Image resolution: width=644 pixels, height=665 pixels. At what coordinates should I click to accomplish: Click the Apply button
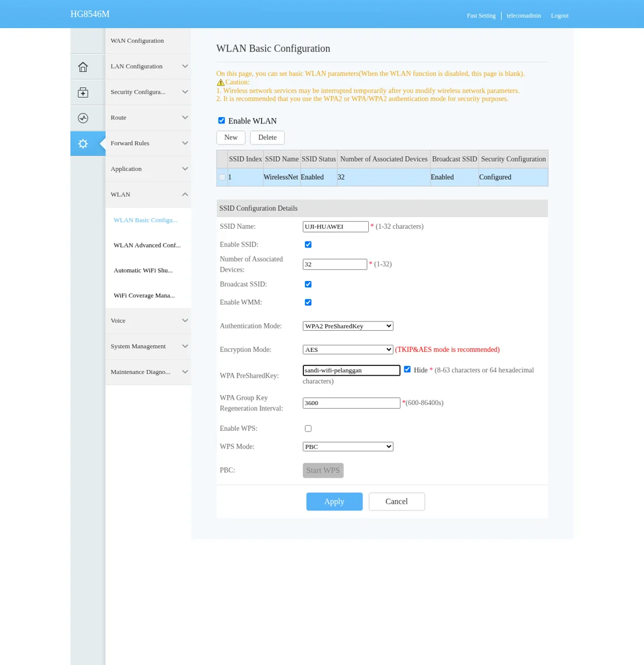pyautogui.click(x=334, y=501)
